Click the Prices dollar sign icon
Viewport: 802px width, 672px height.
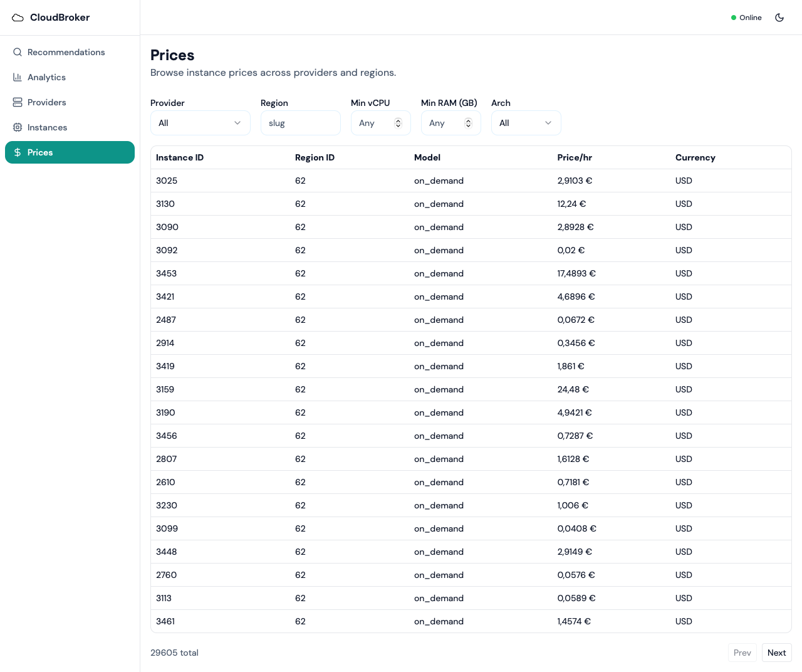[19, 152]
